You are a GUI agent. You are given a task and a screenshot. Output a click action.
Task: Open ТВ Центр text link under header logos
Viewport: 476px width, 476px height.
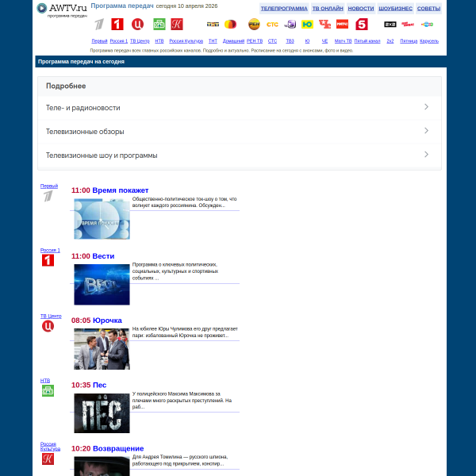tap(140, 41)
